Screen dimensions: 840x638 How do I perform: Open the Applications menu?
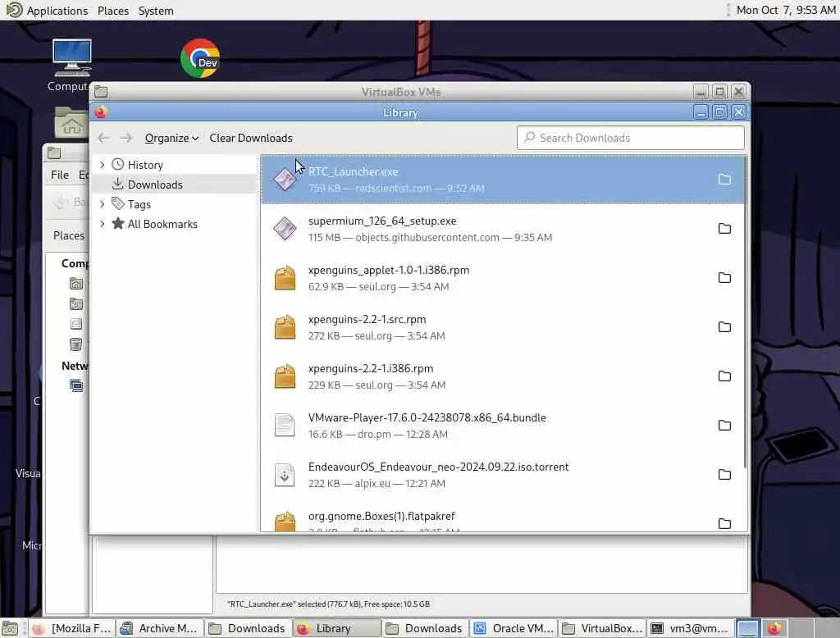tap(57, 11)
